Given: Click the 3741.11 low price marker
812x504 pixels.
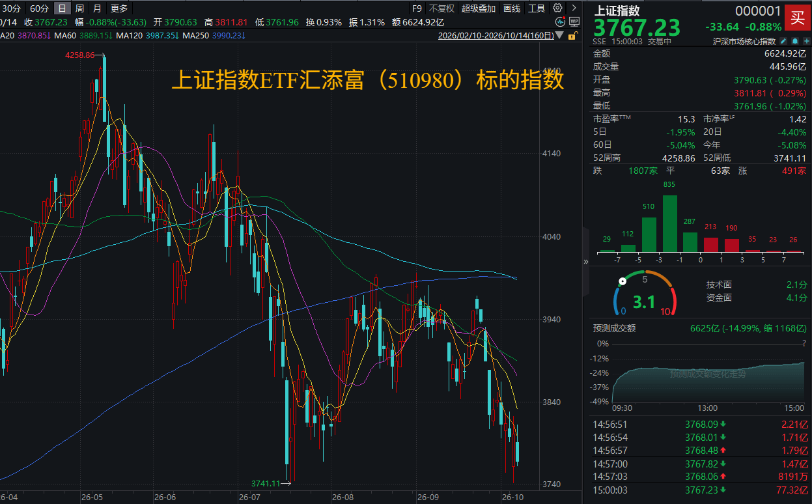Looking at the screenshot, I should click(x=266, y=483).
